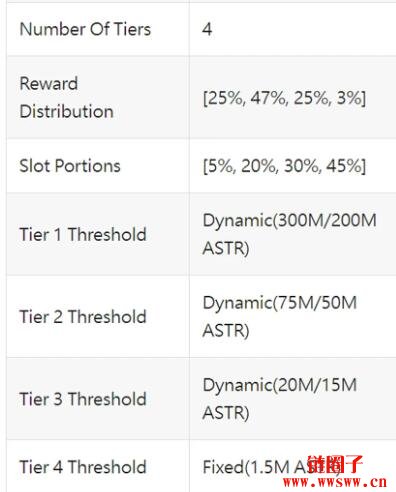Select the [25%, 47%, 25%, 3%] value
The image size is (396, 492).
(284, 98)
